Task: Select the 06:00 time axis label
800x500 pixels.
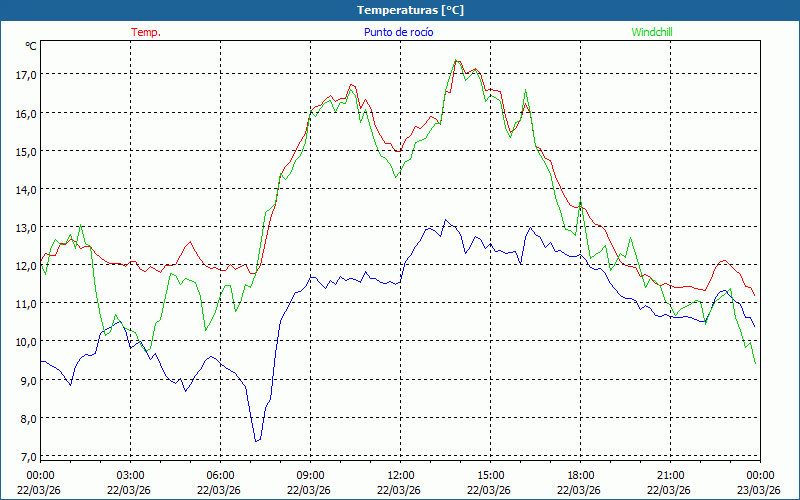Action: tap(220, 475)
